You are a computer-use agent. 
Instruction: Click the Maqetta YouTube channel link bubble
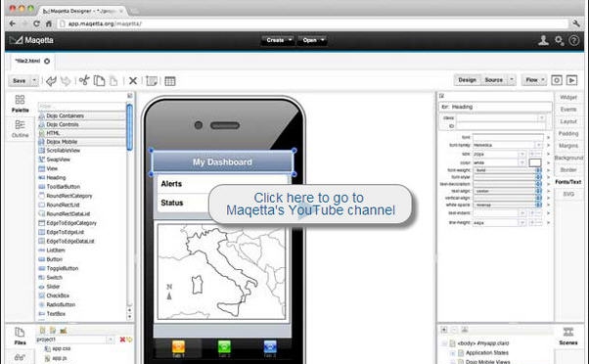(x=310, y=204)
